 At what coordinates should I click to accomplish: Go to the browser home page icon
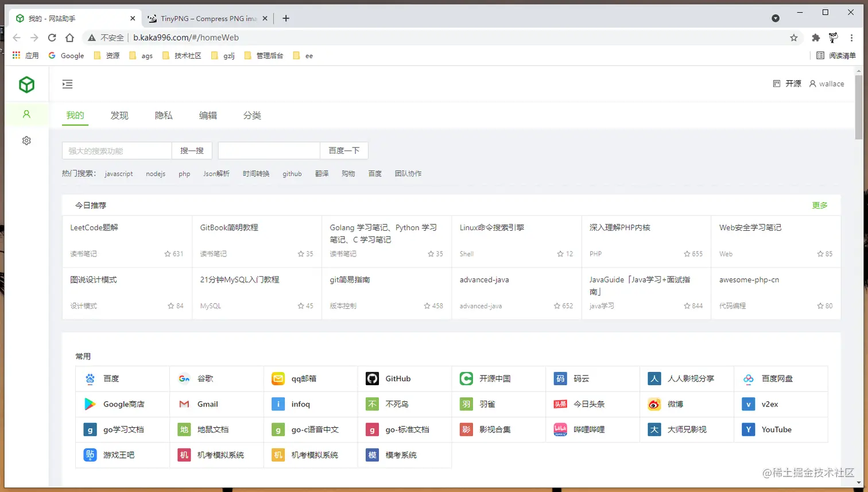pos(69,38)
